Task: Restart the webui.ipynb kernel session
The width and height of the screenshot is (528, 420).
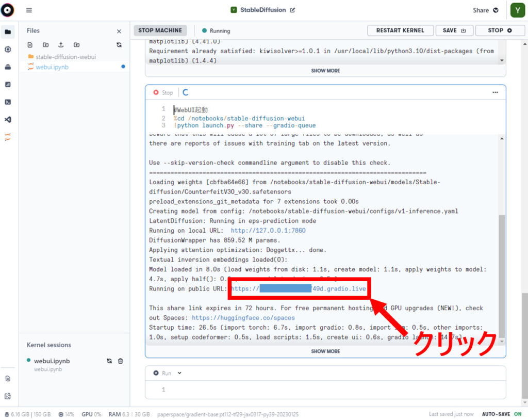Action: (109, 361)
